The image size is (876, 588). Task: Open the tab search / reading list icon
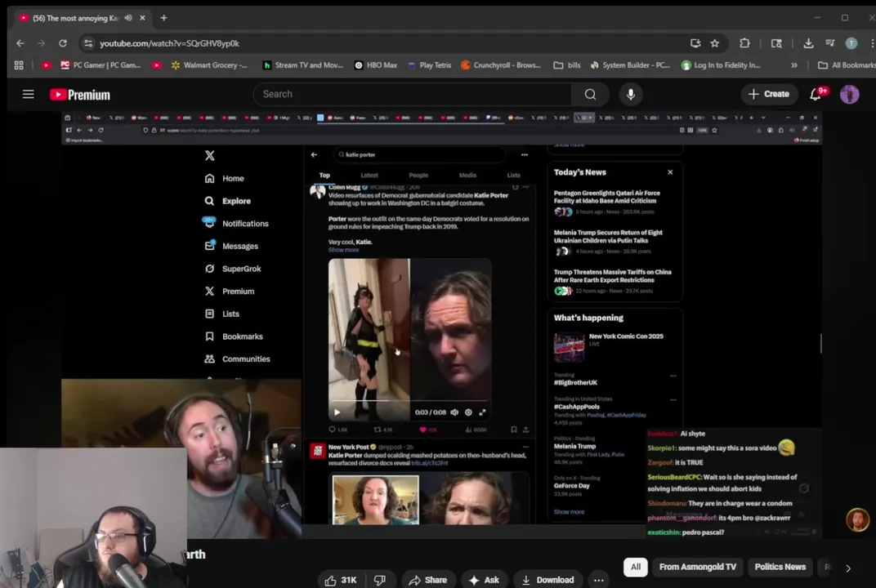click(776, 43)
